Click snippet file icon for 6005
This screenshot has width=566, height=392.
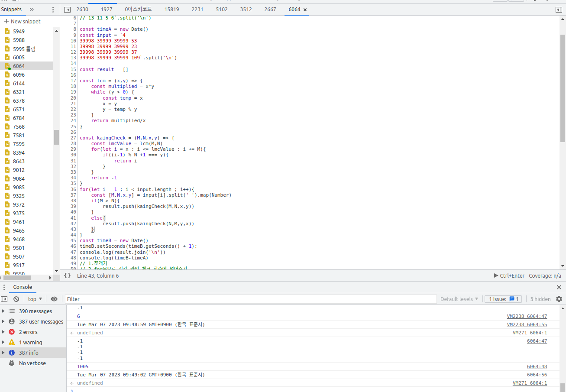[x=7, y=57]
